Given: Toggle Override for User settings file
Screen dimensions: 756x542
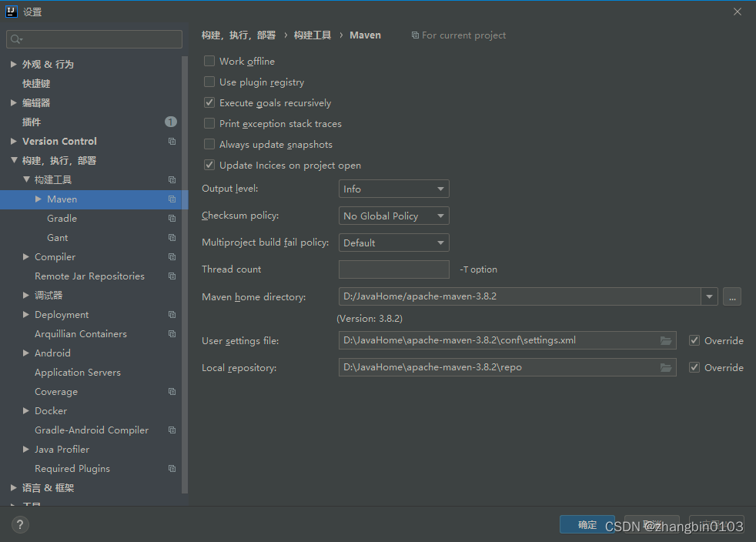Looking at the screenshot, I should point(694,340).
